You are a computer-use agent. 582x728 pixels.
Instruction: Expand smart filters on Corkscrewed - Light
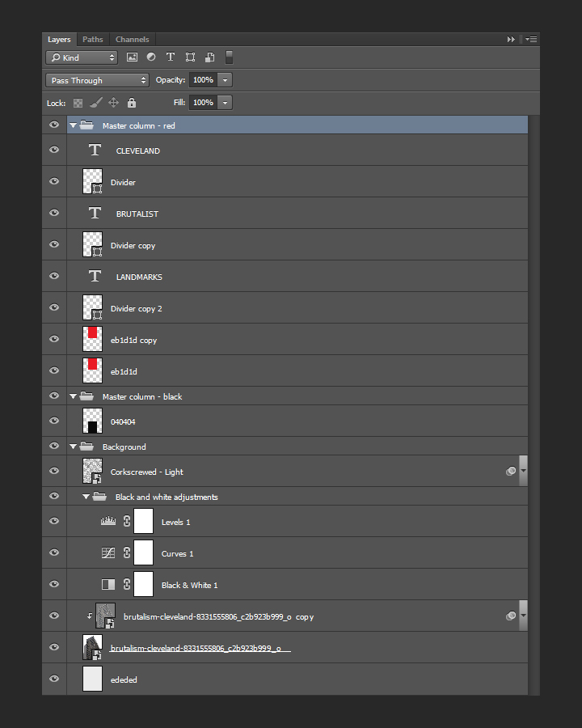[x=524, y=471]
